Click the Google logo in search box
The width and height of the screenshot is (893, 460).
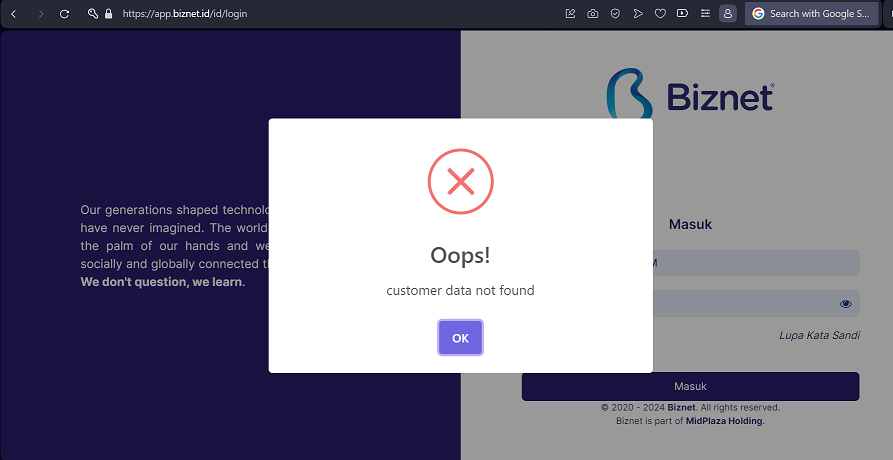point(758,14)
